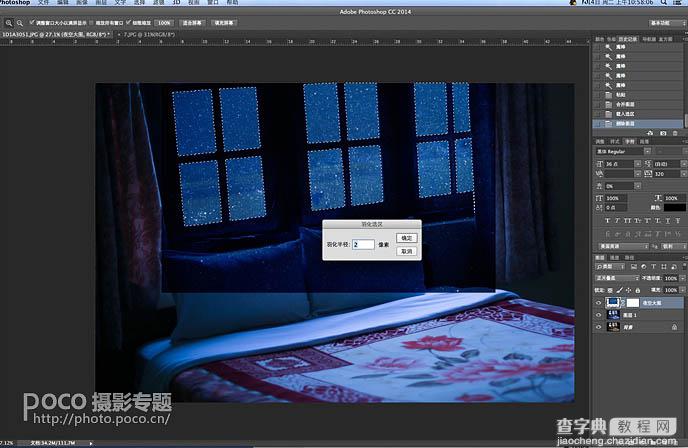Toggle 调整窗口大小以满屏显示 checkbox
This screenshot has width=688, height=448.
tap(32, 22)
